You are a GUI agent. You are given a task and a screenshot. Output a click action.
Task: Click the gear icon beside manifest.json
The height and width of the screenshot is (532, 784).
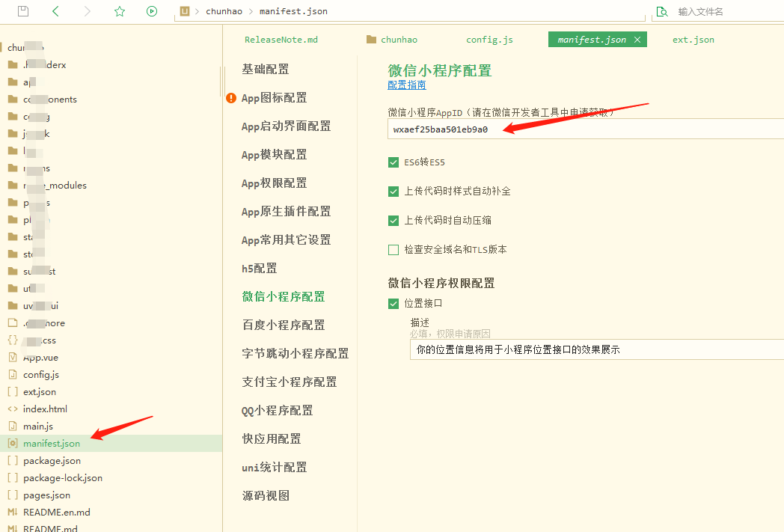[13, 444]
